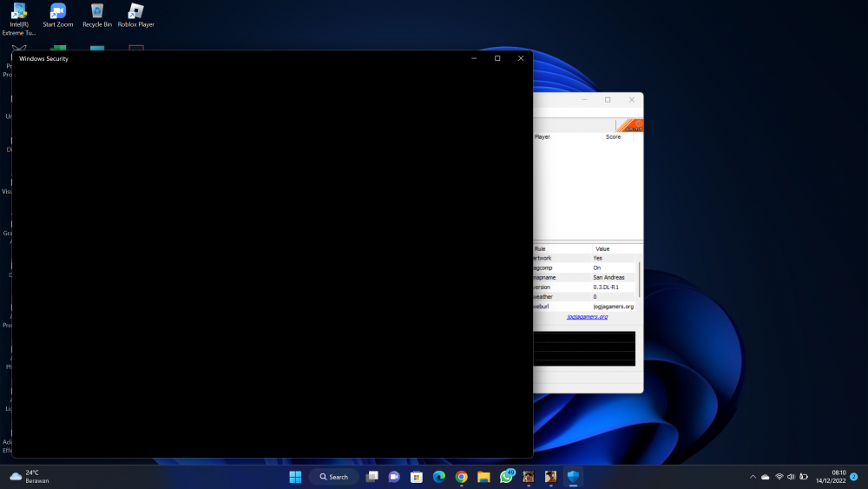Click the Windows Security shield taskbar icon
This screenshot has height=489, width=868.
click(573, 477)
